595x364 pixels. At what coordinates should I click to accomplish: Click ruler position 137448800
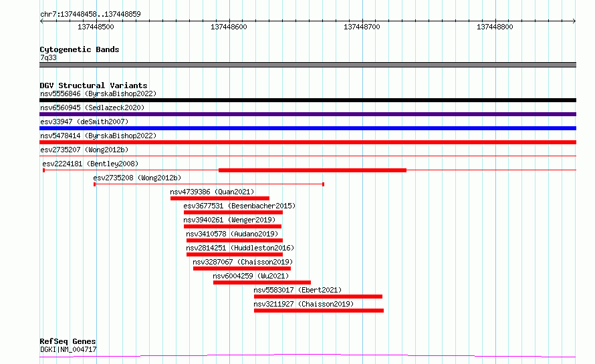pyautogui.click(x=495, y=27)
